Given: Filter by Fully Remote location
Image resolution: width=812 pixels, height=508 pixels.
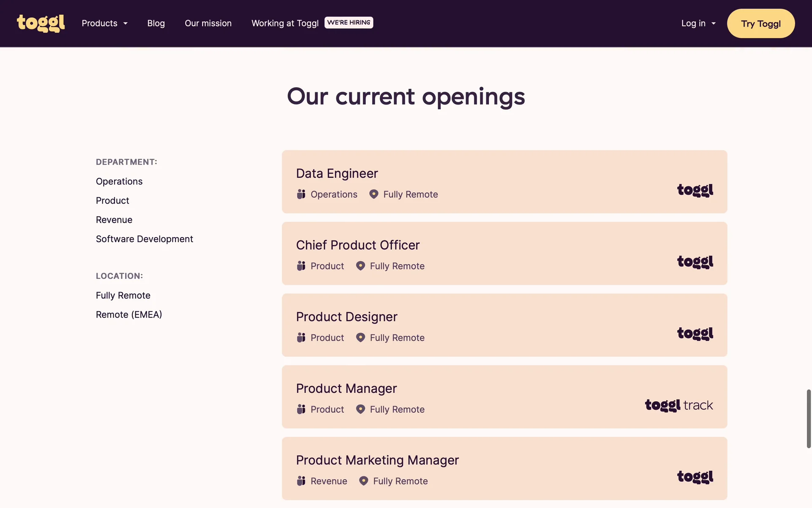Looking at the screenshot, I should pyautogui.click(x=123, y=295).
